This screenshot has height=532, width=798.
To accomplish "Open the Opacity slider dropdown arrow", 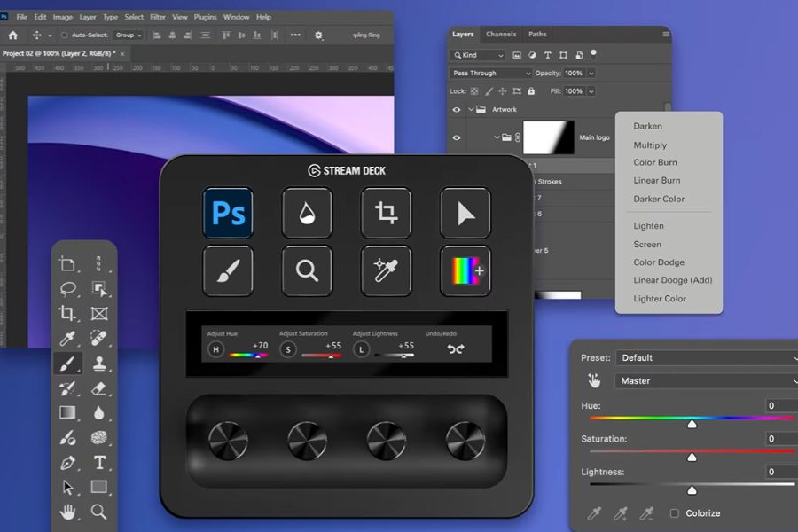I will tap(591, 74).
